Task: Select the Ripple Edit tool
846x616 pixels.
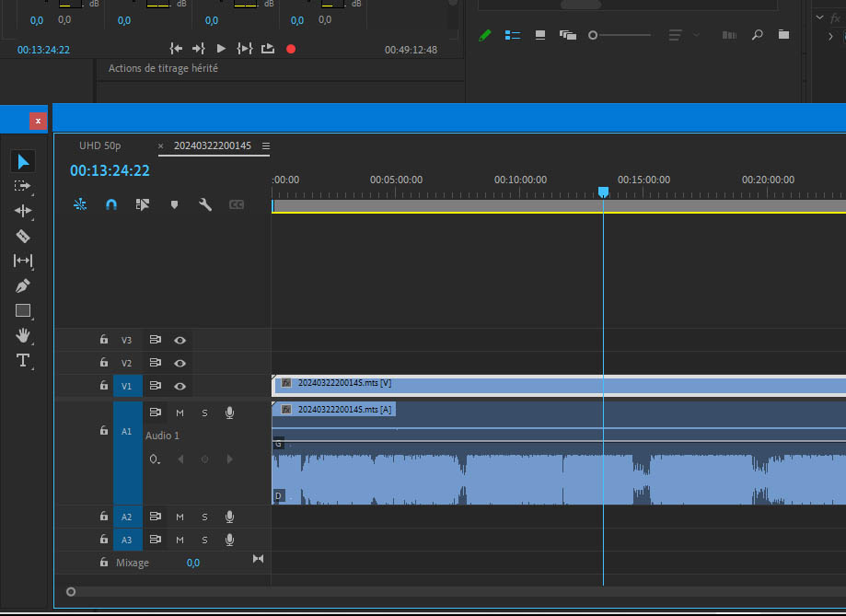Action: (23, 211)
